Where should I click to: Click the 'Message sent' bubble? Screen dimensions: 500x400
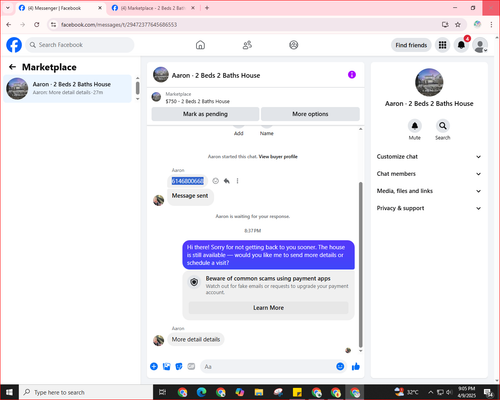pos(190,196)
